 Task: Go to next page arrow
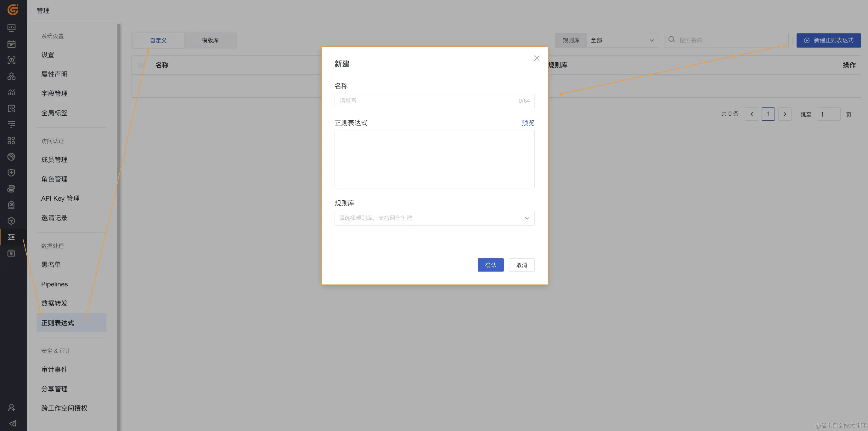point(785,114)
